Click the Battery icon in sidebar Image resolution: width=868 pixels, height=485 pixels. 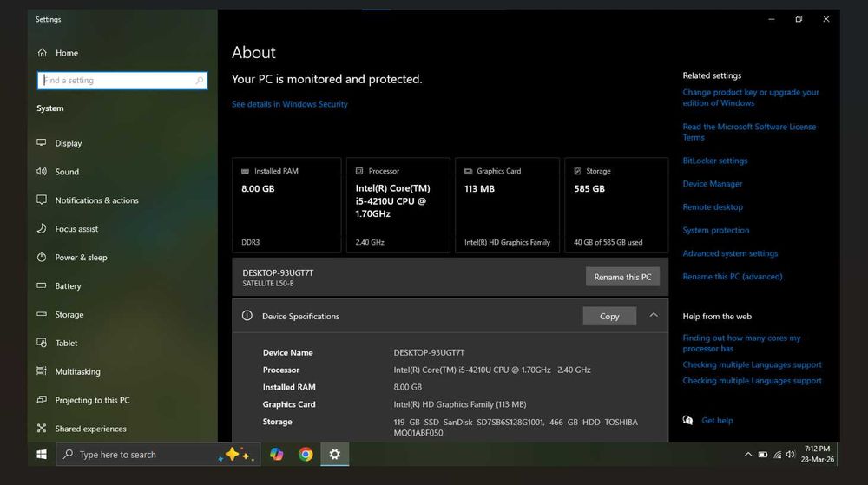[42, 286]
